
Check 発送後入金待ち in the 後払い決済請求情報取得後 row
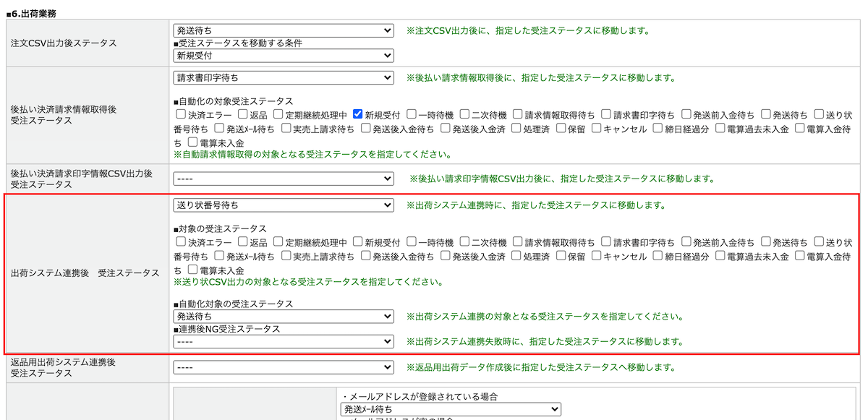[x=366, y=129]
